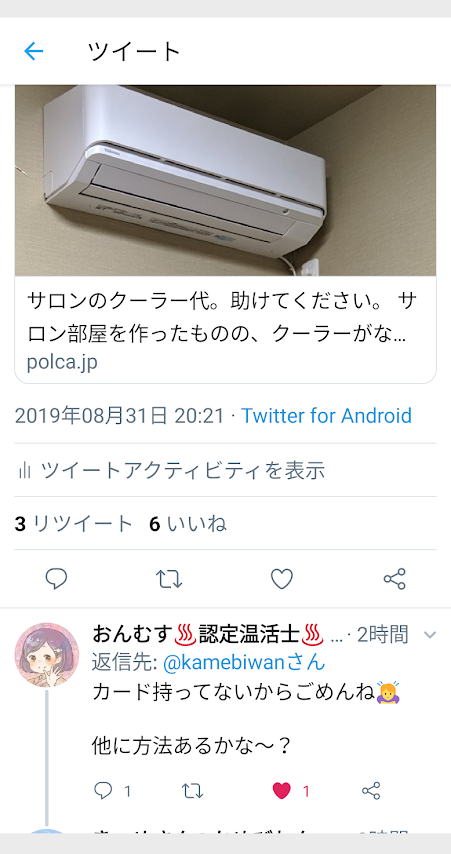Open the tweet activity bar-chart icon

pyautogui.click(x=23, y=470)
